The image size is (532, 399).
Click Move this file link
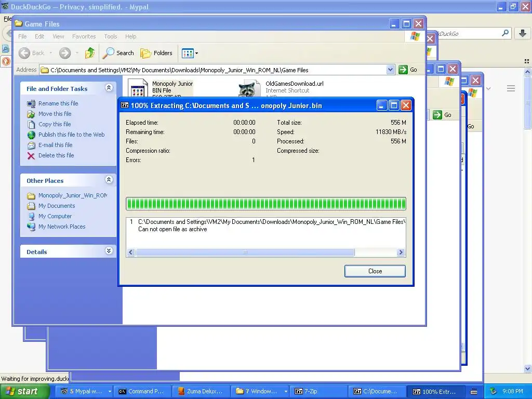tap(55, 114)
